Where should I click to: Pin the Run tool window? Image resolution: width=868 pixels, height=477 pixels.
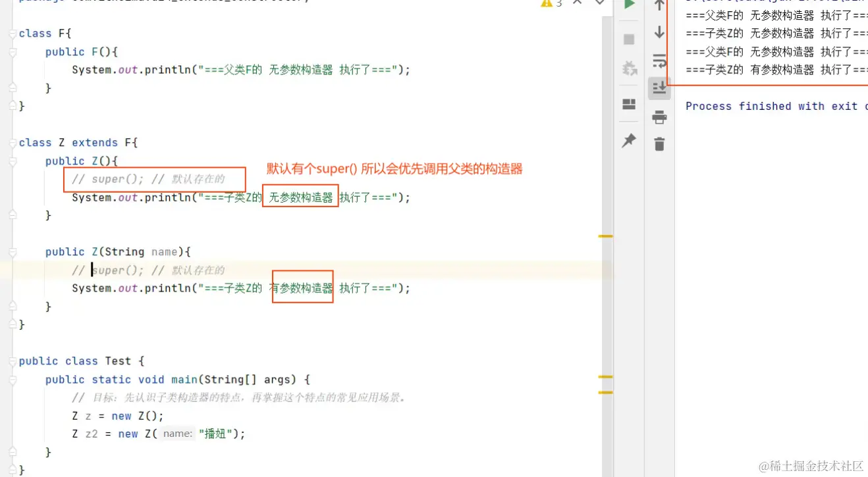point(629,140)
